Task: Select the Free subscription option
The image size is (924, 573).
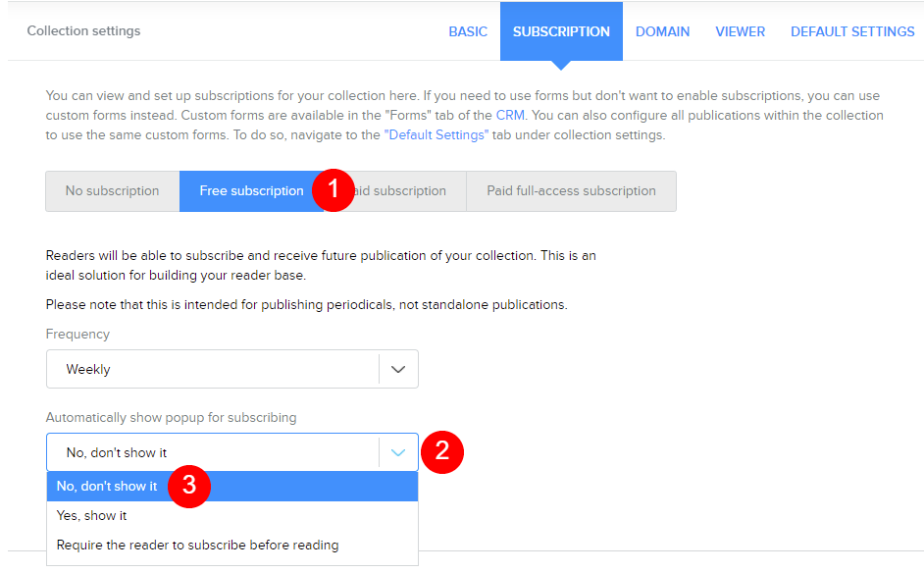Action: coord(251,191)
